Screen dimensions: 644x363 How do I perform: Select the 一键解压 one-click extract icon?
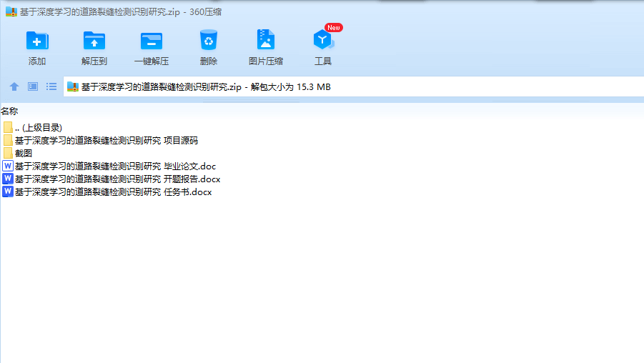151,41
